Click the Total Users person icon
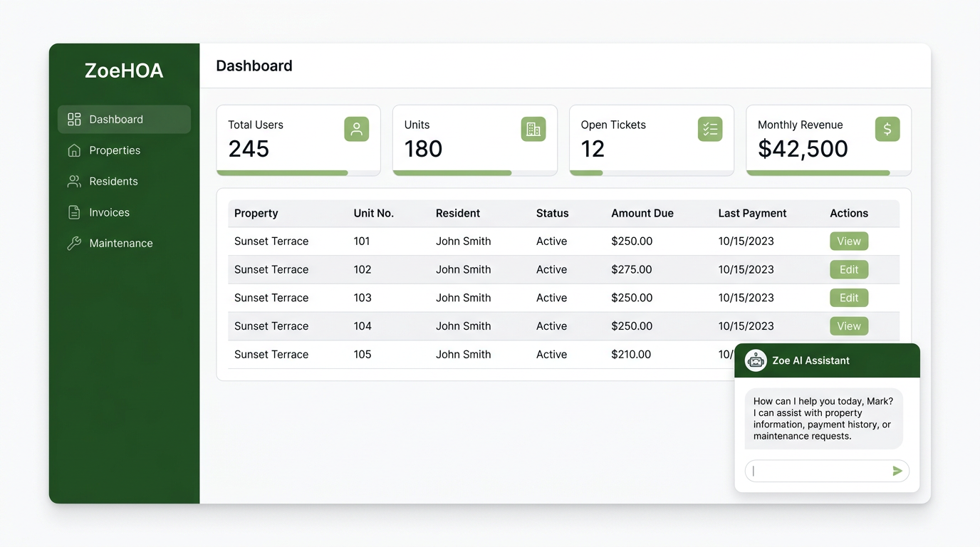This screenshot has height=547, width=980. [x=357, y=129]
